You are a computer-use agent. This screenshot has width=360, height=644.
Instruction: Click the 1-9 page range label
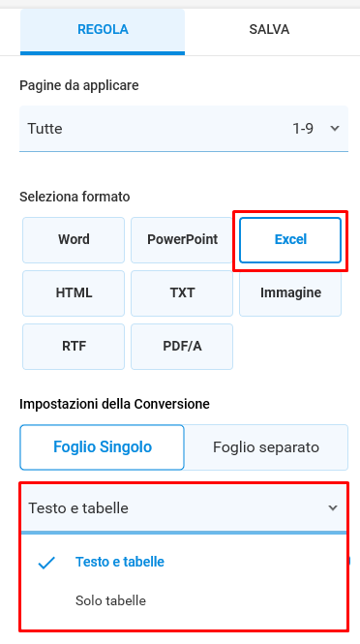(303, 129)
